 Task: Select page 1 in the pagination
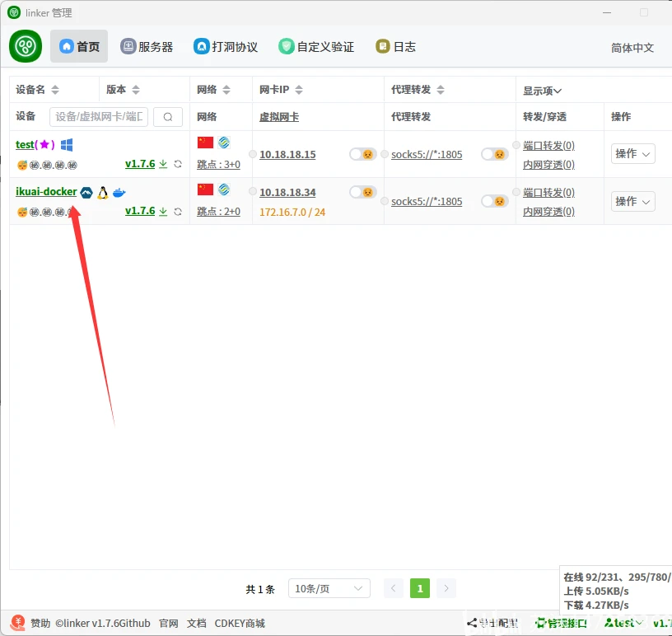tap(419, 588)
